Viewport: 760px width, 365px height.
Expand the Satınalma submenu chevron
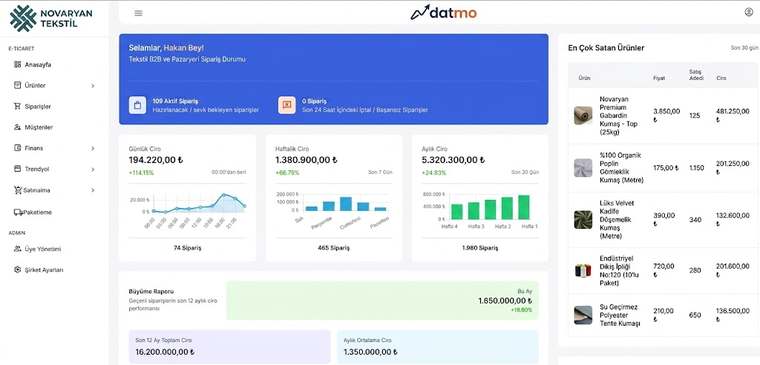tap(93, 190)
